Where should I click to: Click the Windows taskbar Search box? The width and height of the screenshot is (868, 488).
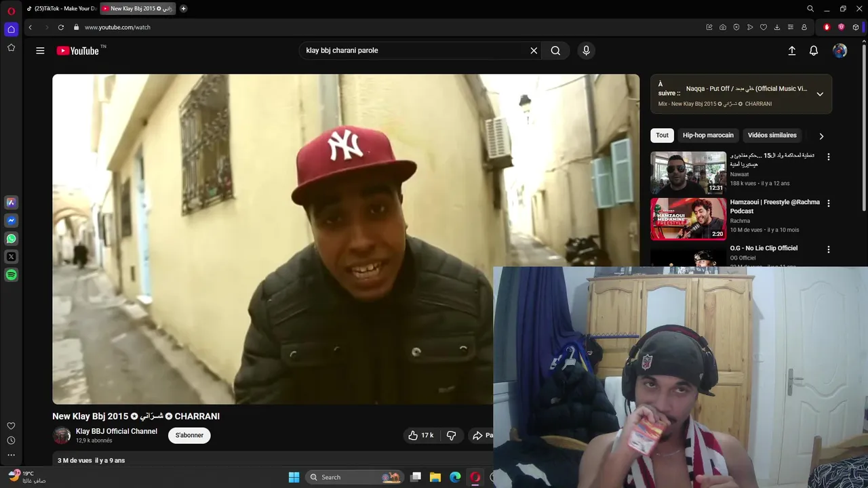point(354,477)
